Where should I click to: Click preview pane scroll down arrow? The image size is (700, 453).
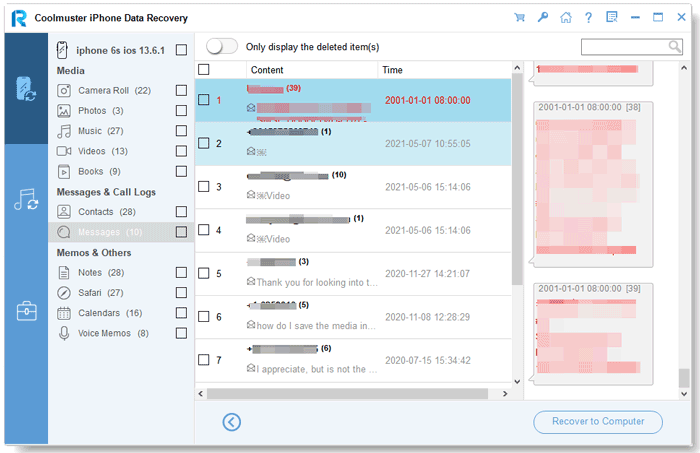coord(684,394)
